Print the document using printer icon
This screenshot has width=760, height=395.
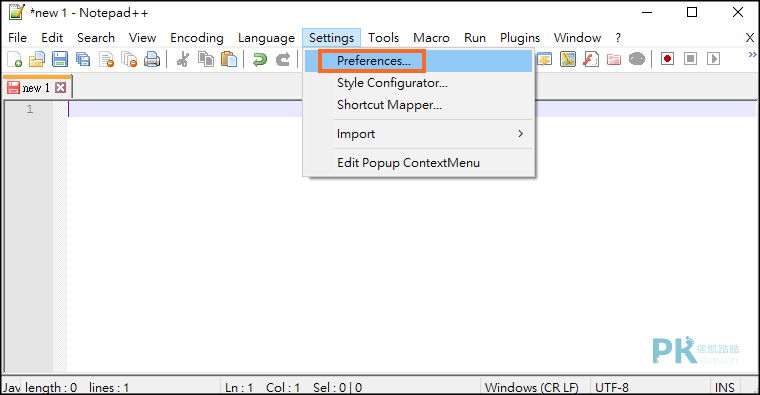152,59
